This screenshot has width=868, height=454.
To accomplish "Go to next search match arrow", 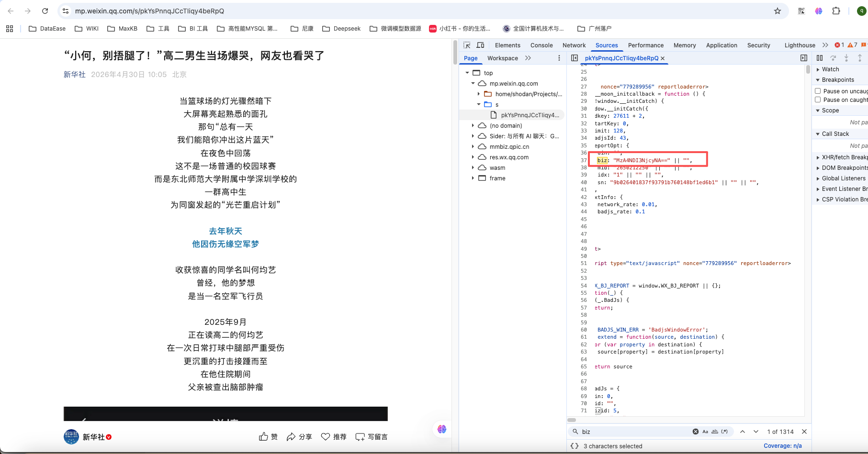I will (756, 432).
